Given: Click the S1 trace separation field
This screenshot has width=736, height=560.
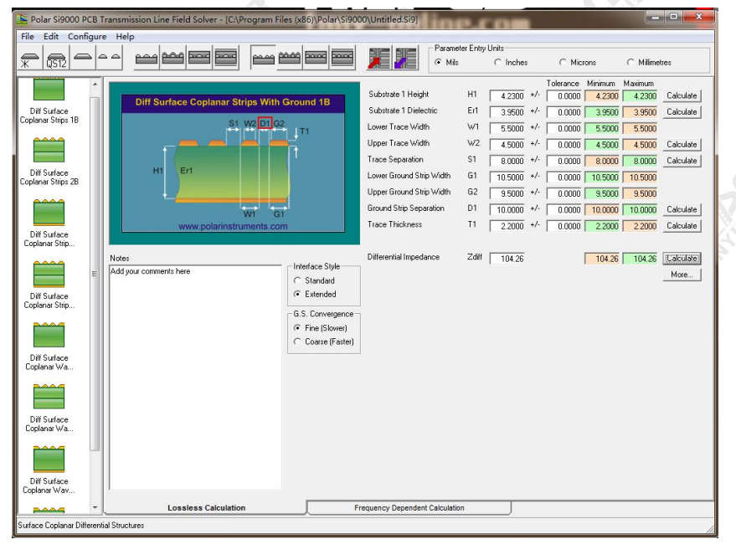Looking at the screenshot, I should (507, 161).
